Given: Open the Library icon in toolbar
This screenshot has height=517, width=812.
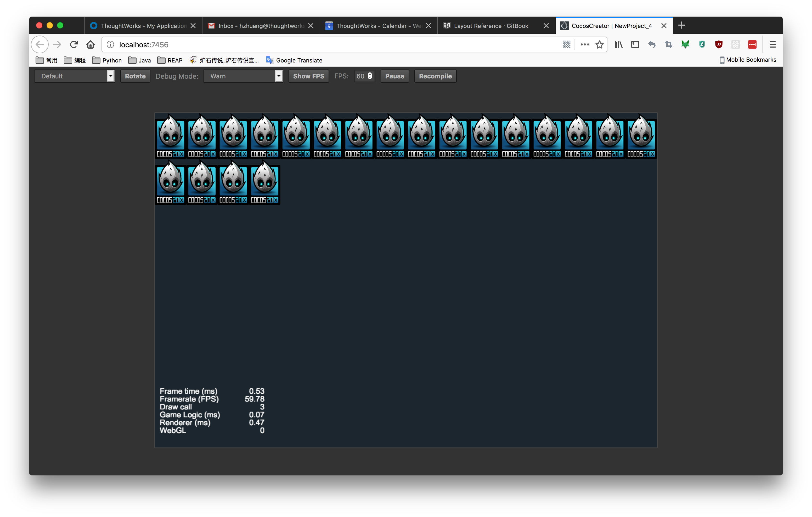Looking at the screenshot, I should [x=618, y=44].
